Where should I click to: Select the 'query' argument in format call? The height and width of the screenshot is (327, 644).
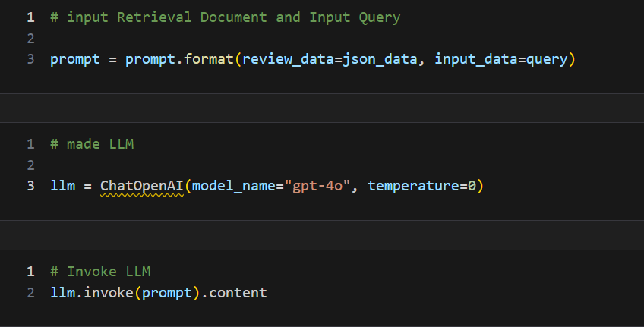point(547,59)
